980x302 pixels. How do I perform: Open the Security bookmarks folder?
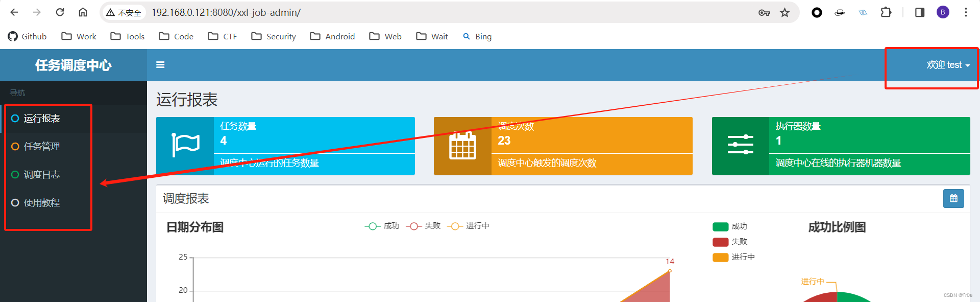pos(274,36)
